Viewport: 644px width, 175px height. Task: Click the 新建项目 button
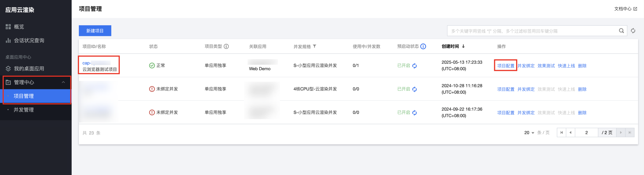tap(95, 31)
